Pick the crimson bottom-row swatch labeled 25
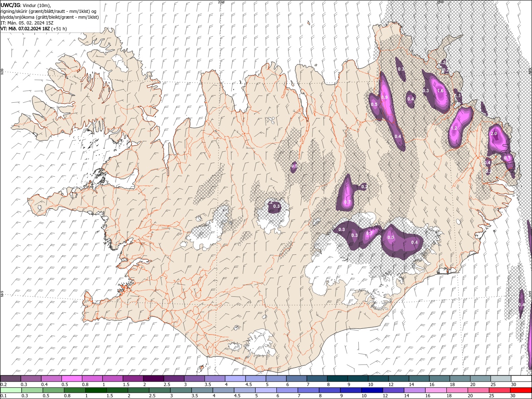Viewport: 532px width, 399px height. (499, 390)
